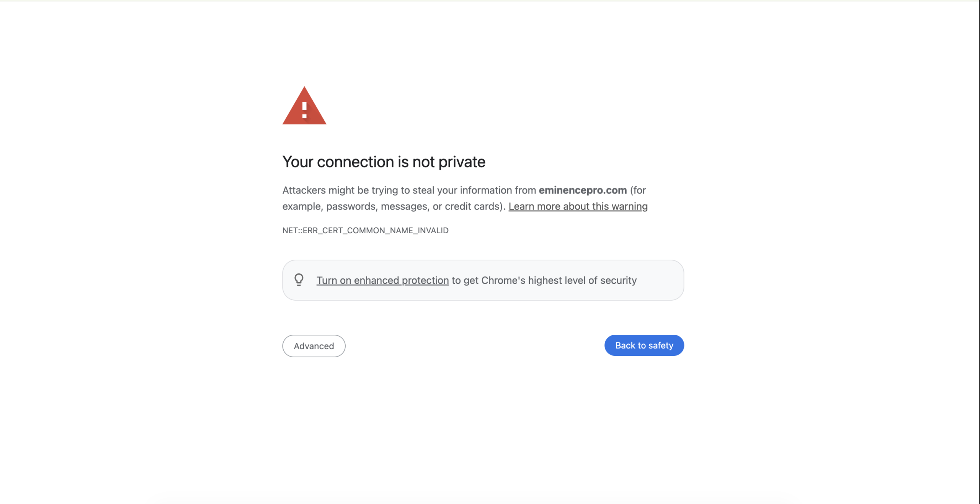Image resolution: width=980 pixels, height=504 pixels.
Task: Click the '(for' text after the domain
Action: [x=638, y=190]
